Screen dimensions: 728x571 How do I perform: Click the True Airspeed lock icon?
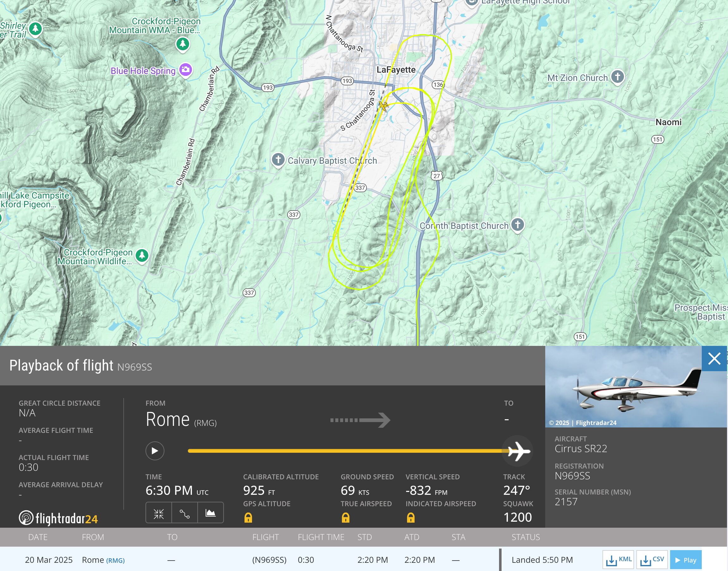point(345,518)
